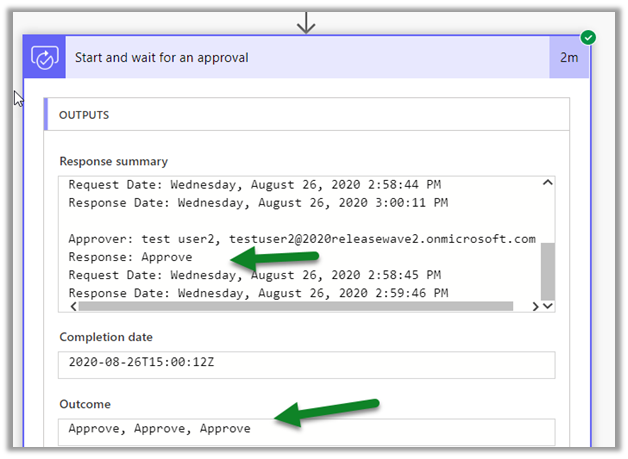Click the Outcome field showing Approve values
Viewport: 628px width, 459px height.
305,429
